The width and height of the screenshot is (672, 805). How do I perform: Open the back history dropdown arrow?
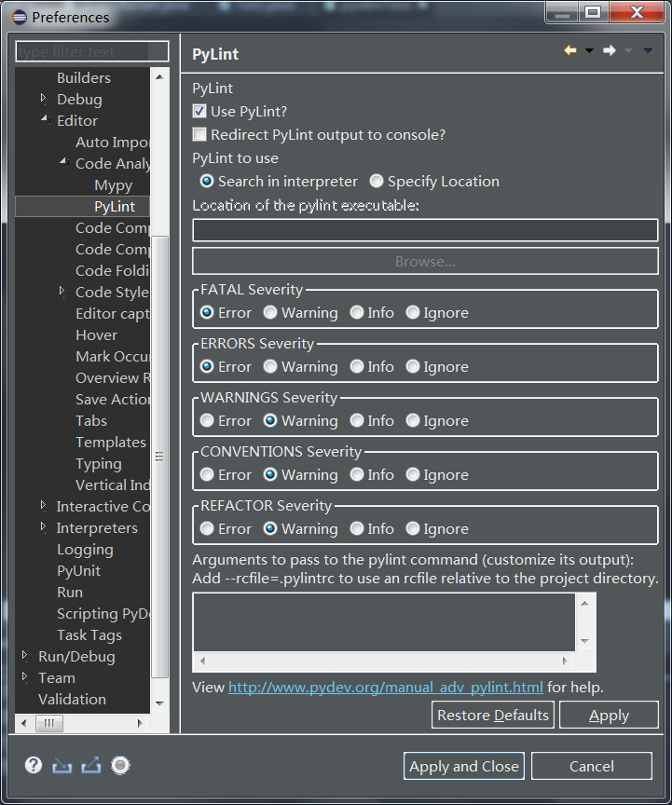click(589, 50)
